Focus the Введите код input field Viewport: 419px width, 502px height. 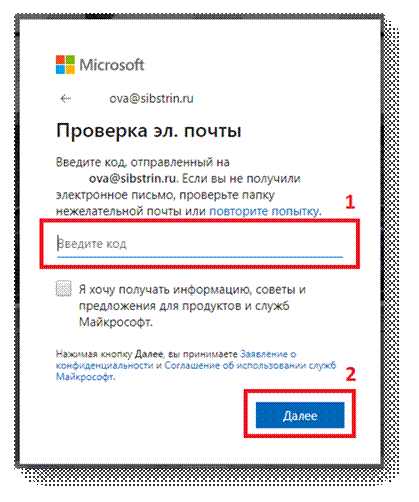(200, 245)
